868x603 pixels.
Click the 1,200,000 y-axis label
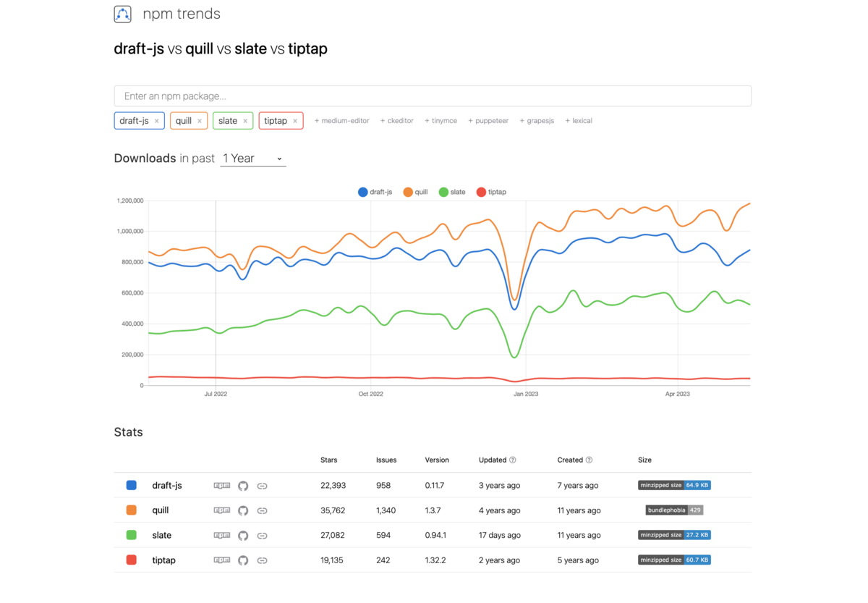pos(130,201)
